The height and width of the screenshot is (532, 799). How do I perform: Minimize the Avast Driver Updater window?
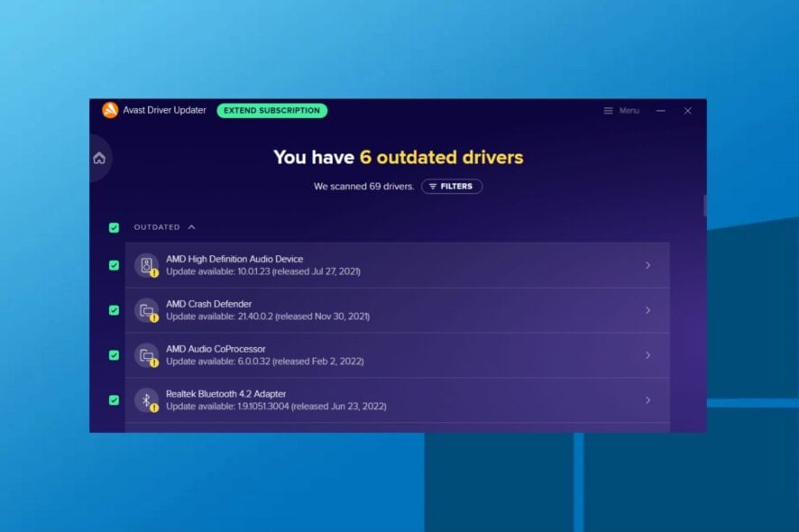[660, 111]
